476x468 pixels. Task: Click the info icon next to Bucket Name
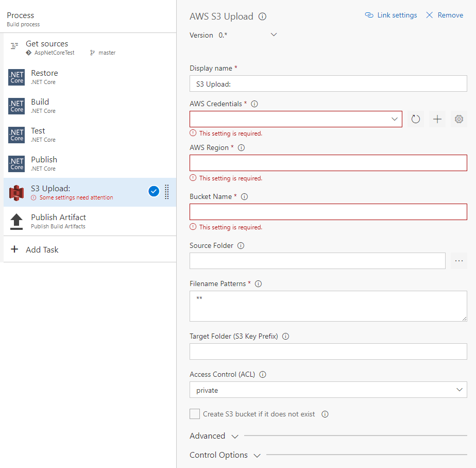244,197
